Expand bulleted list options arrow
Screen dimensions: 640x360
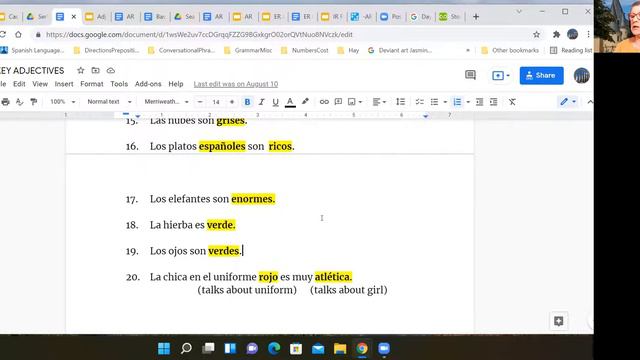(x=445, y=102)
